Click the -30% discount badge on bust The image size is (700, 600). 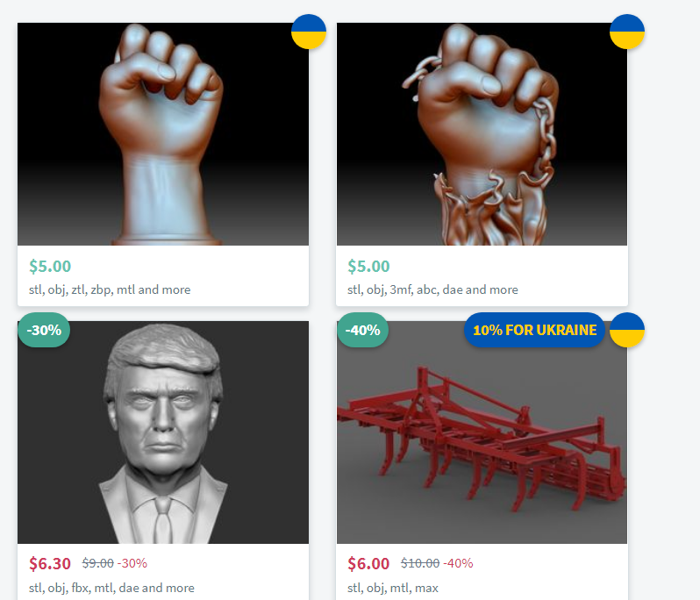[x=44, y=330]
